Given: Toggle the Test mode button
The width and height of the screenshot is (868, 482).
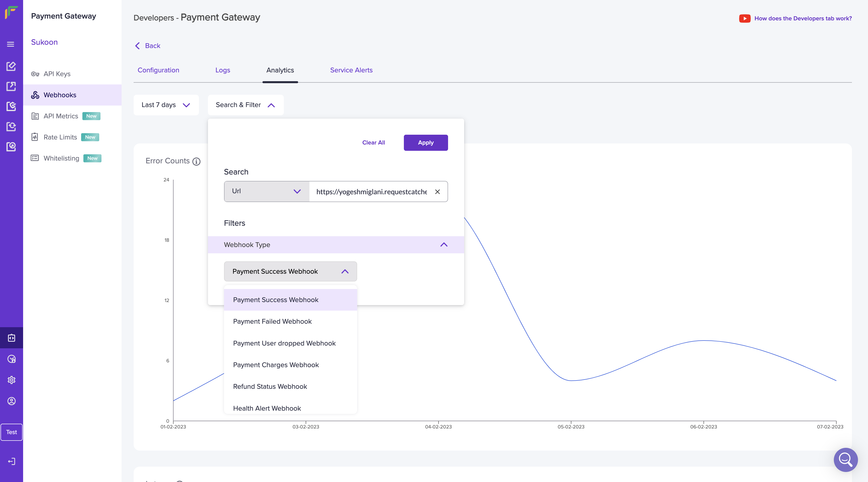Looking at the screenshot, I should click(x=12, y=432).
